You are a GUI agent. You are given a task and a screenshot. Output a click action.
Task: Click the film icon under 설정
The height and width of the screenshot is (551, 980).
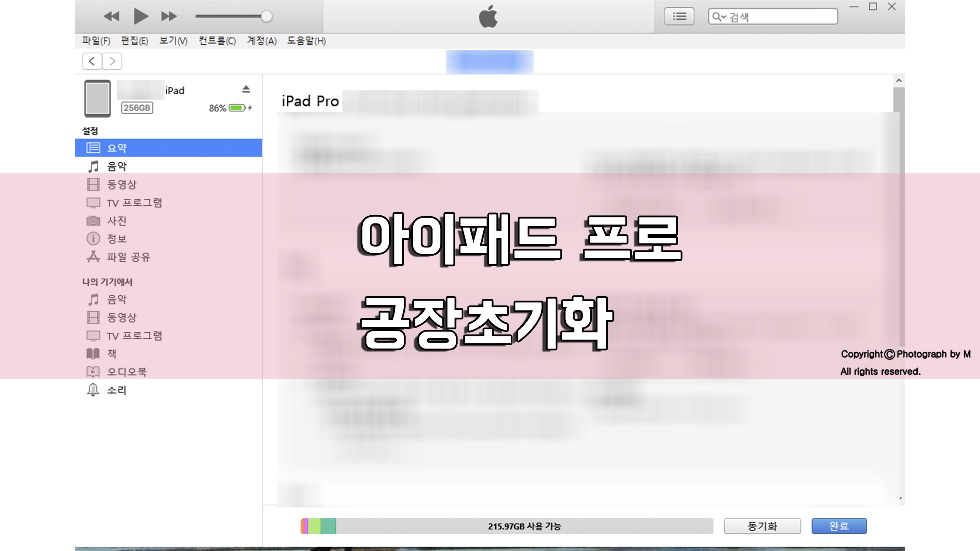(x=93, y=184)
